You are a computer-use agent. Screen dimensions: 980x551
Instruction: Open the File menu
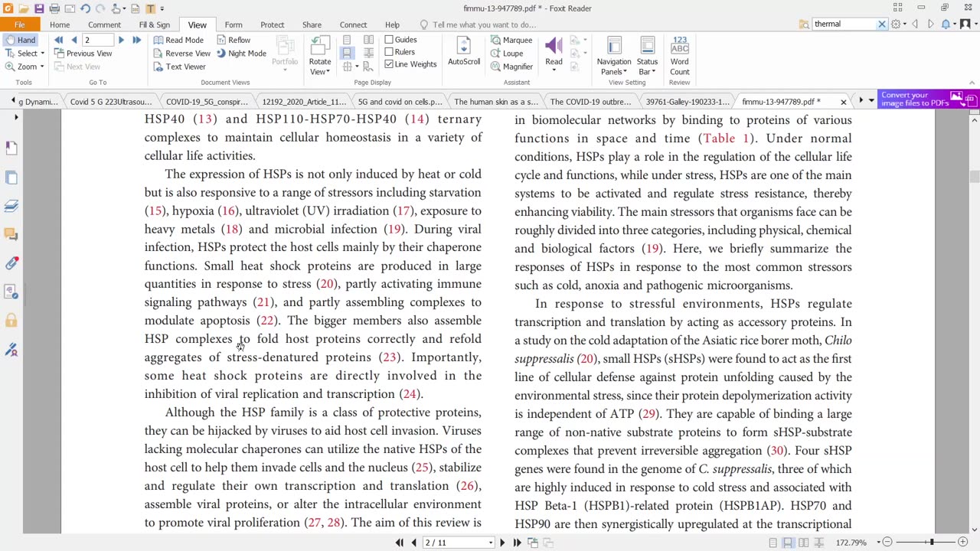coord(20,24)
